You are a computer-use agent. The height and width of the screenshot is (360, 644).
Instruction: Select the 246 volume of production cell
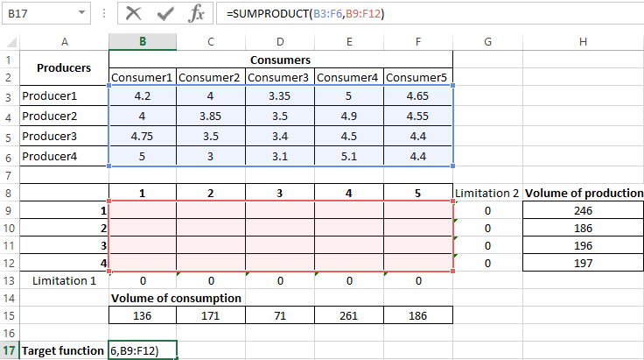(x=583, y=211)
